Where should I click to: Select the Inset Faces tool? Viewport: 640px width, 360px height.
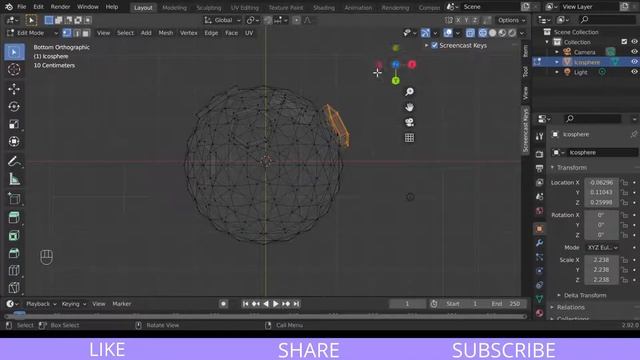click(x=14, y=236)
